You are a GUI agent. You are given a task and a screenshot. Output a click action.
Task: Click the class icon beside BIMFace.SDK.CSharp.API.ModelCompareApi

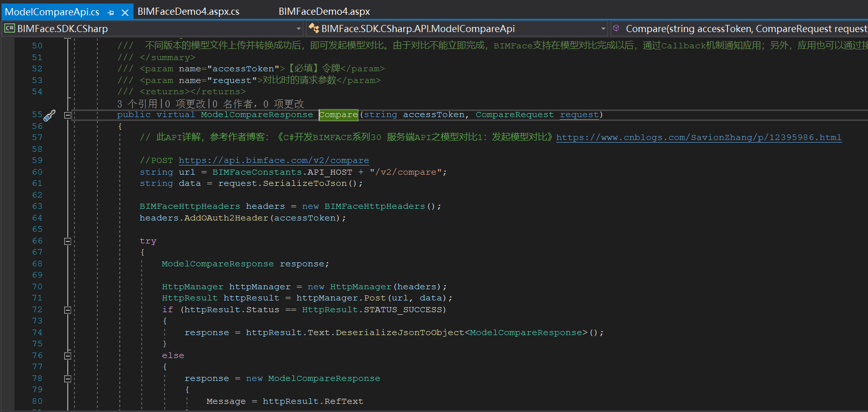tap(314, 29)
